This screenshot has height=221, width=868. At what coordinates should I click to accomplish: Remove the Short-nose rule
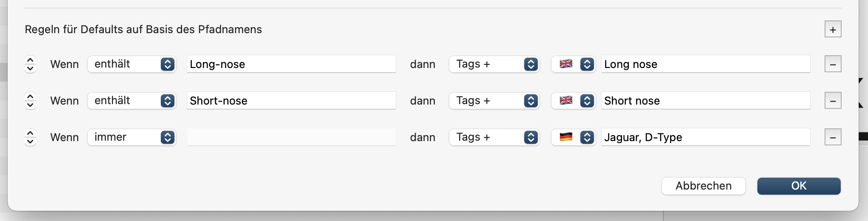pos(833,101)
